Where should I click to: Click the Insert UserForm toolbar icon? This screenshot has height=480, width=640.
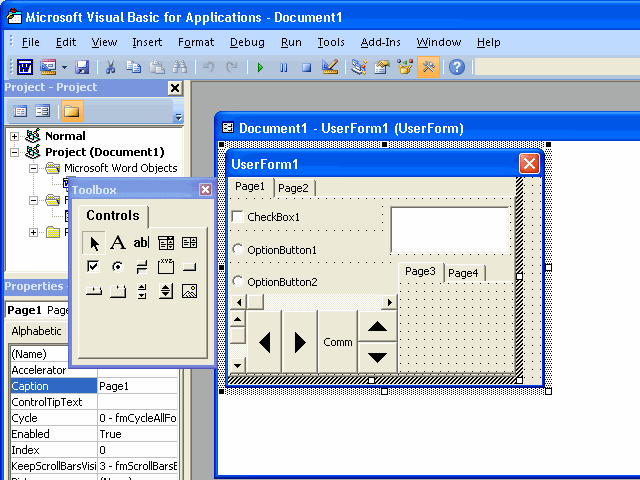(48, 67)
